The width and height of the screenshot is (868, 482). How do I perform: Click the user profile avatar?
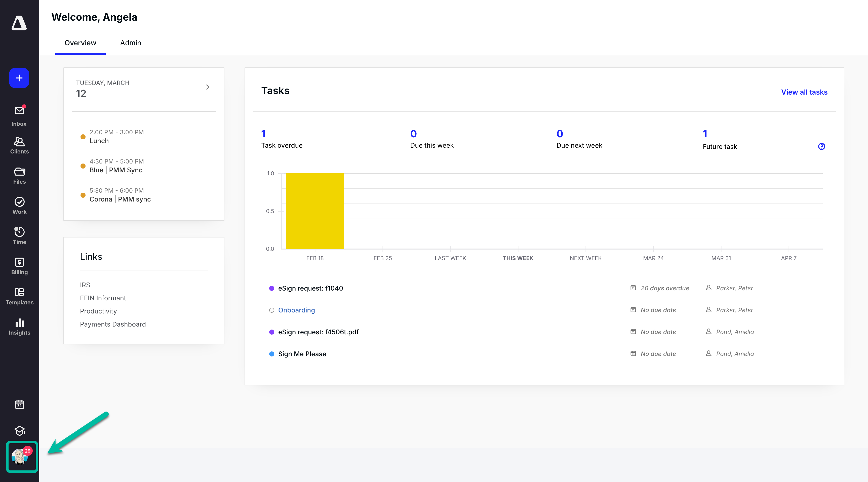[x=20, y=457]
